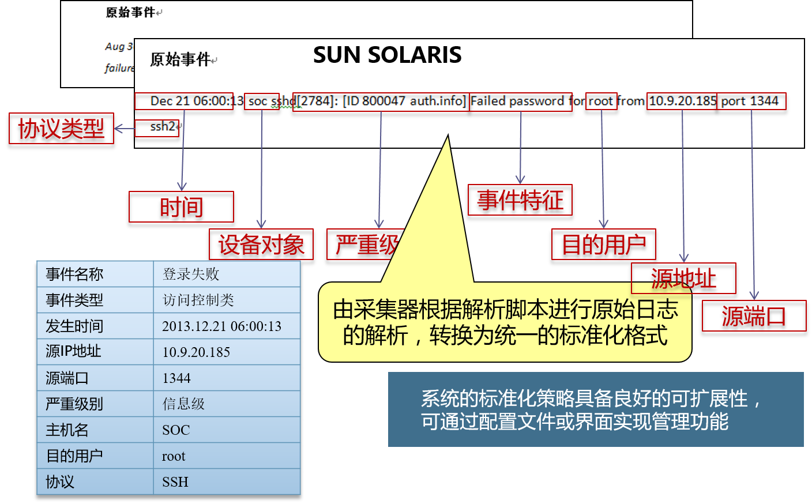Click the 设备对象 label box
The width and height of the screenshot is (812, 504).
[261, 245]
